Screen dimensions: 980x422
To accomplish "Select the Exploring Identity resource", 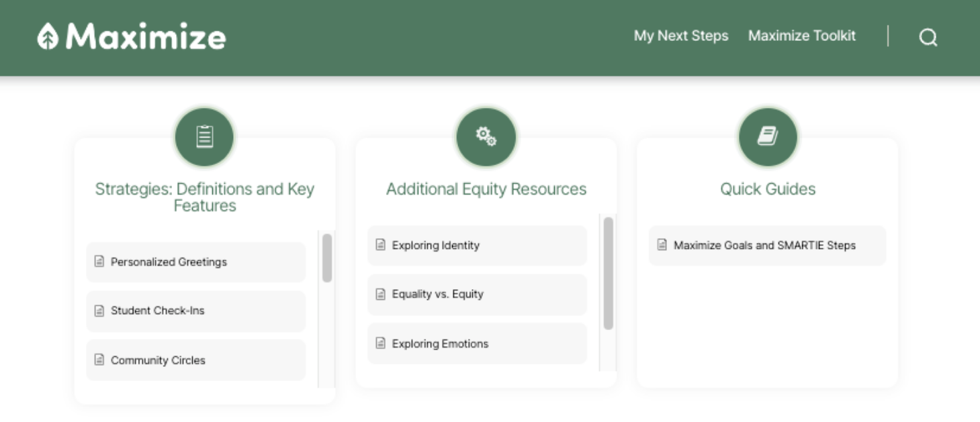I will [x=477, y=246].
